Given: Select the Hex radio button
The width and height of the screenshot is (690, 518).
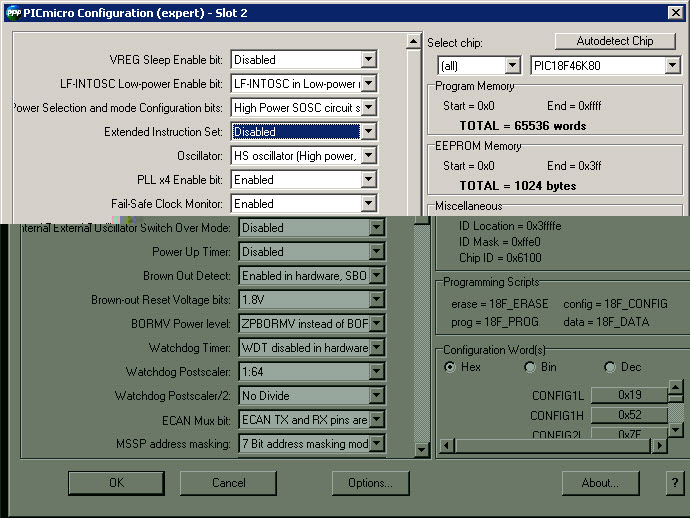Looking at the screenshot, I should (x=450, y=367).
